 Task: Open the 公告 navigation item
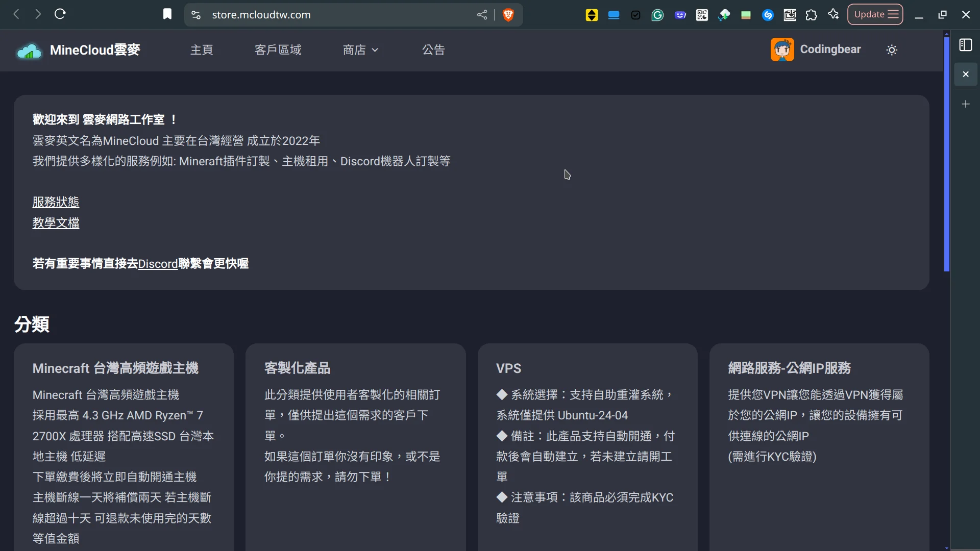pos(433,50)
